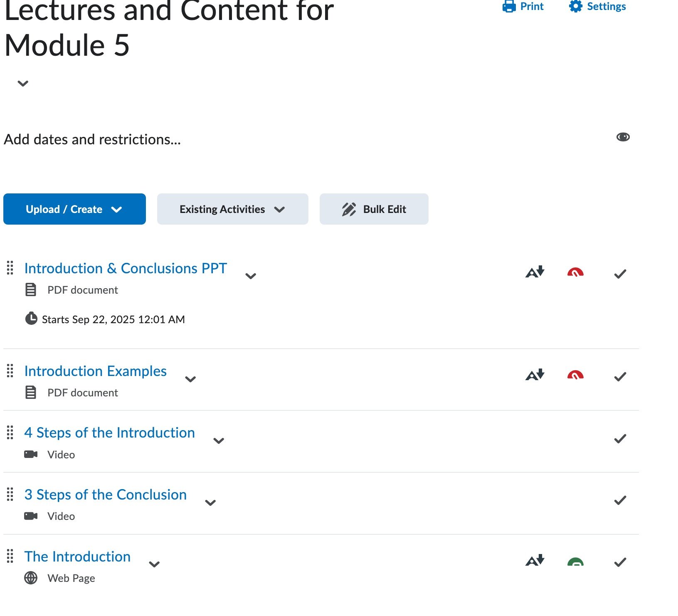Open actions chevron next to The Introduction

coord(154,564)
